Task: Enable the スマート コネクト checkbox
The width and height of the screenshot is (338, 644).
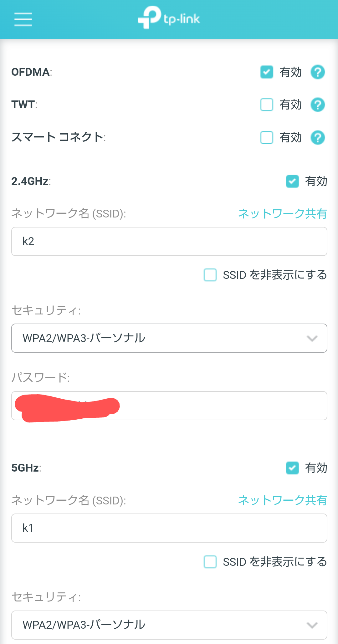Action: pyautogui.click(x=267, y=138)
